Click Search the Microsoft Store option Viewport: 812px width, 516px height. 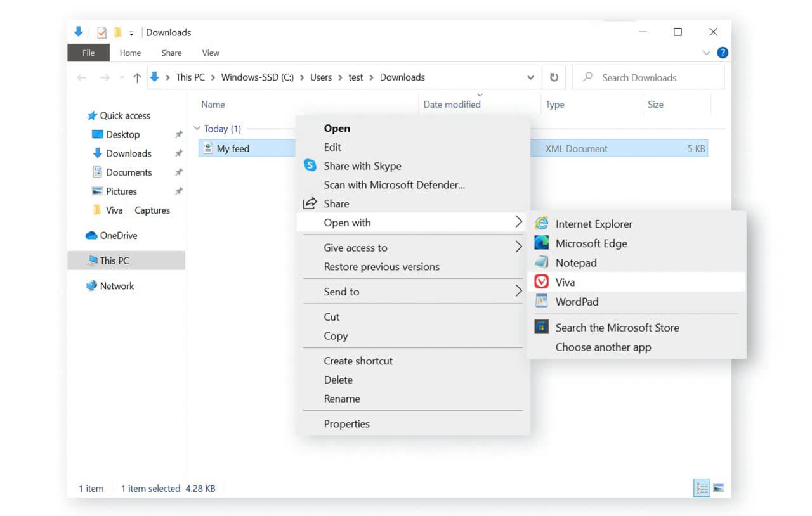(x=617, y=328)
